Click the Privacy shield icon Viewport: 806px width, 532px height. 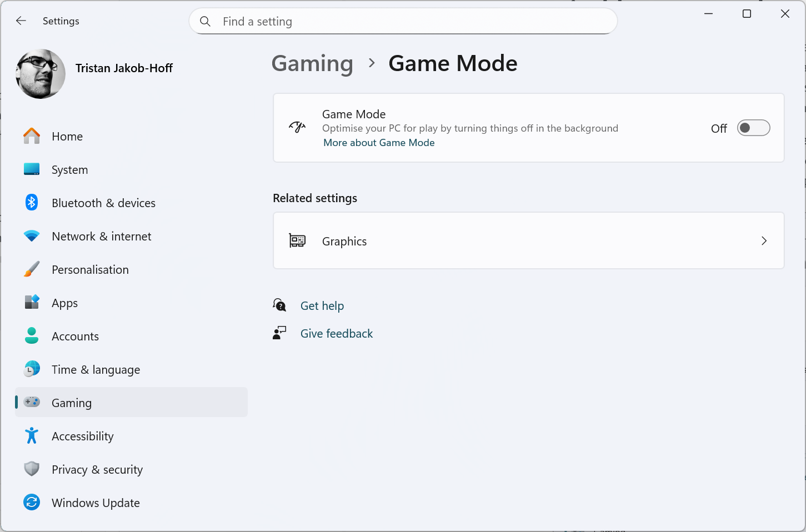(x=32, y=469)
